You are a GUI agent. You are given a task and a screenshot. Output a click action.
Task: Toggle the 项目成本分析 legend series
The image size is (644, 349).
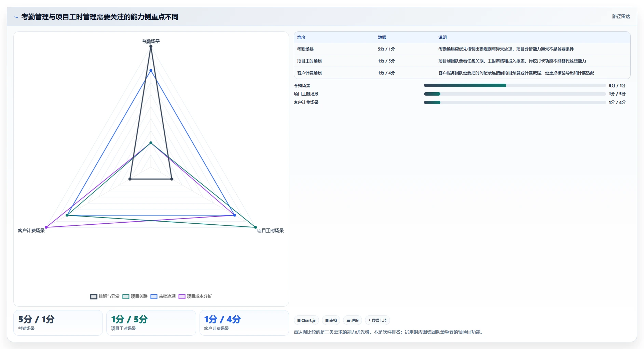195,296
